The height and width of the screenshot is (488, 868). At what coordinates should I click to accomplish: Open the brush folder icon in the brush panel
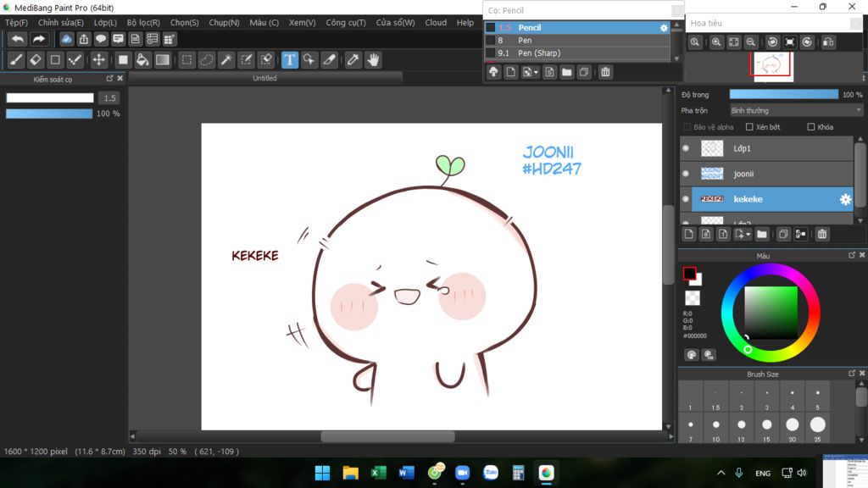coord(566,72)
